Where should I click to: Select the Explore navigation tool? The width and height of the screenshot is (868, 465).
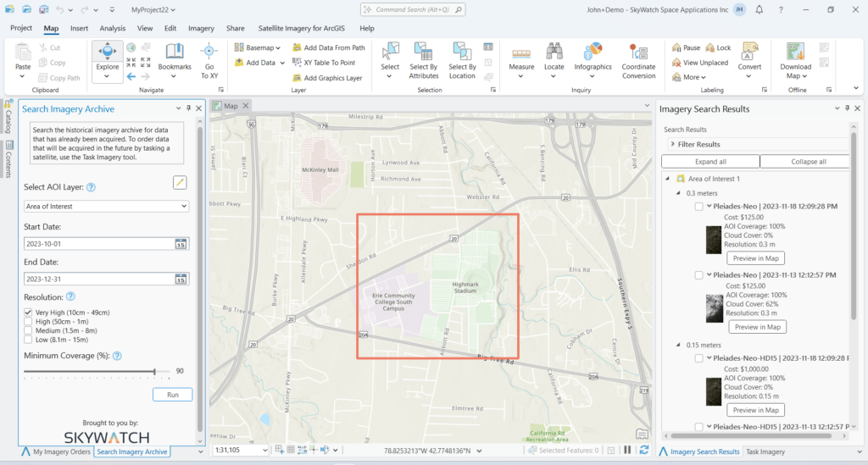click(108, 55)
